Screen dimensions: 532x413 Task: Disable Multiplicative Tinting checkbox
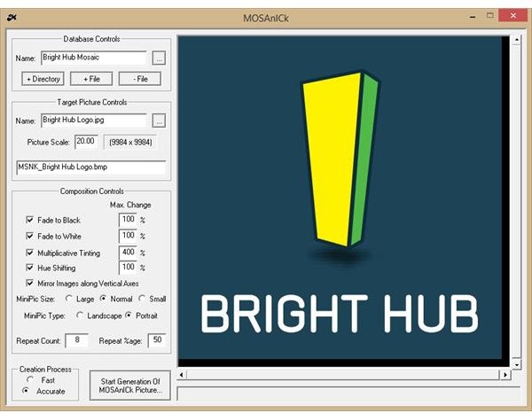[x=30, y=253]
